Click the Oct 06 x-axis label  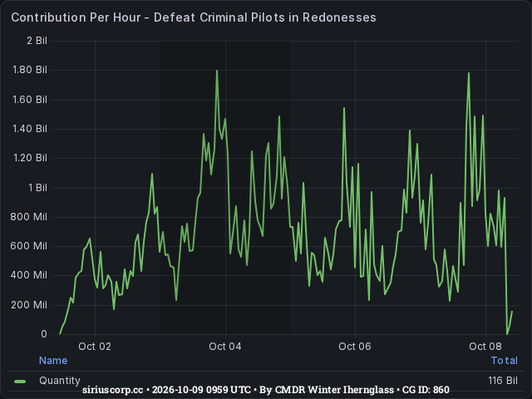tap(355, 347)
